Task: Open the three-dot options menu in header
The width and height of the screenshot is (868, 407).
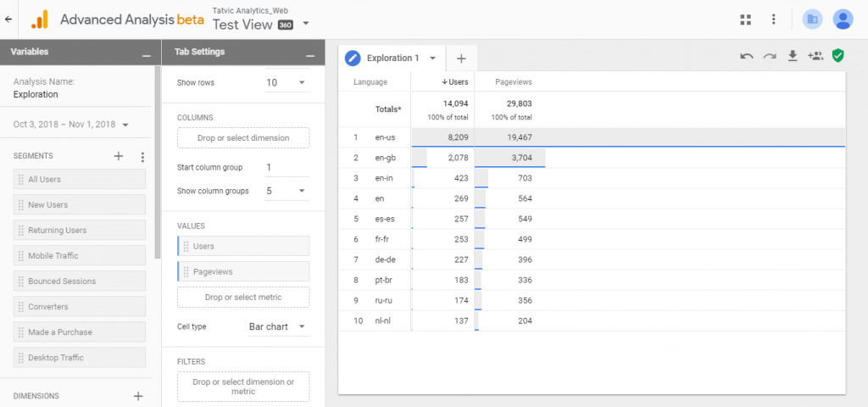Action: tap(773, 20)
